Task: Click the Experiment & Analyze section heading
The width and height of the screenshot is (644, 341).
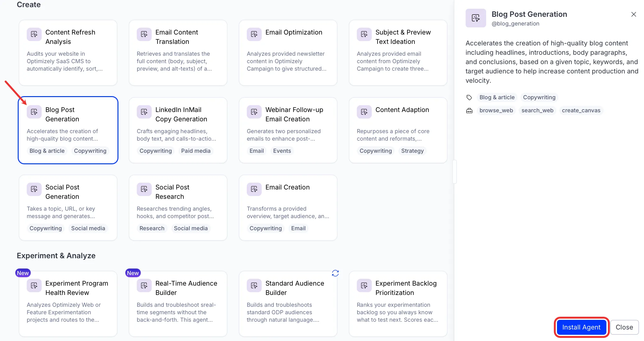Action: coord(56,256)
